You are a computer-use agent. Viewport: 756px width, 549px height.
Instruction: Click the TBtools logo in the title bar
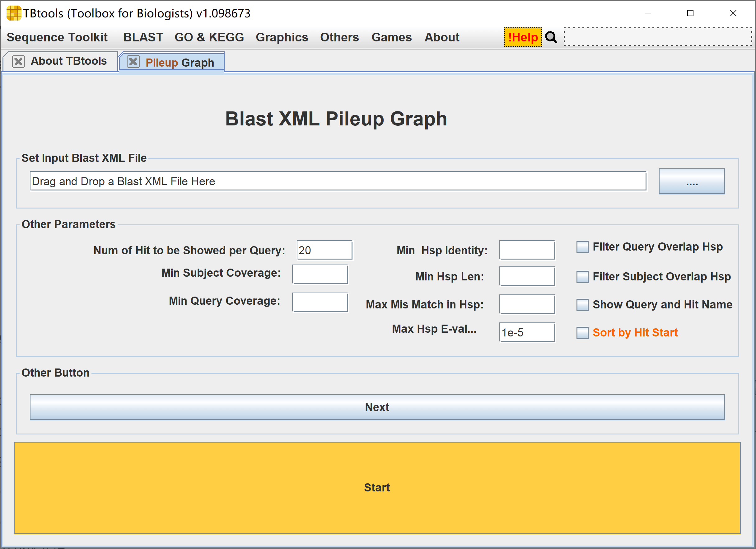(14, 13)
